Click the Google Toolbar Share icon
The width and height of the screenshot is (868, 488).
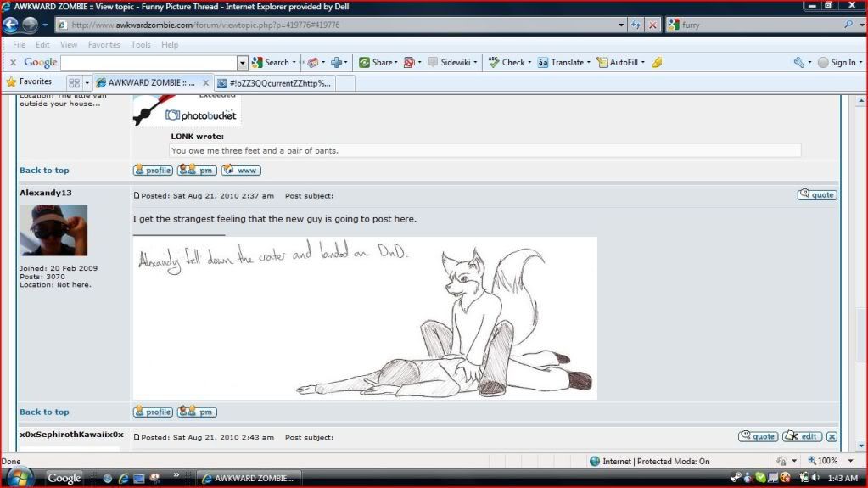(377, 62)
